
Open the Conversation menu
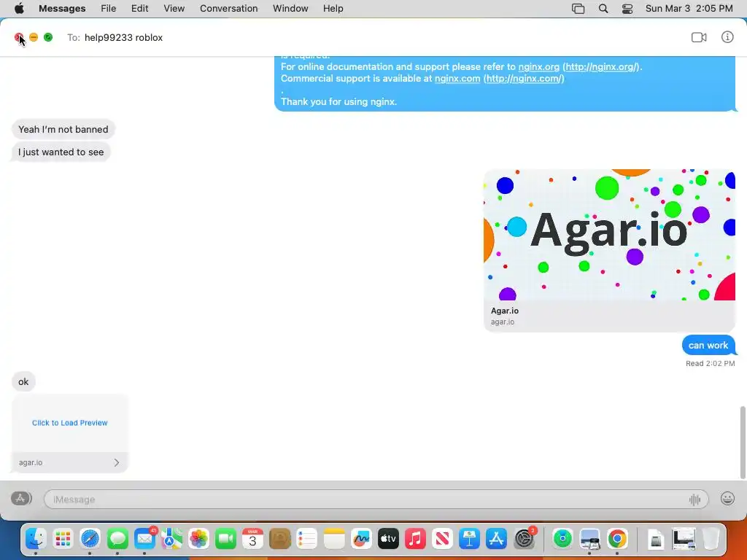tap(228, 9)
